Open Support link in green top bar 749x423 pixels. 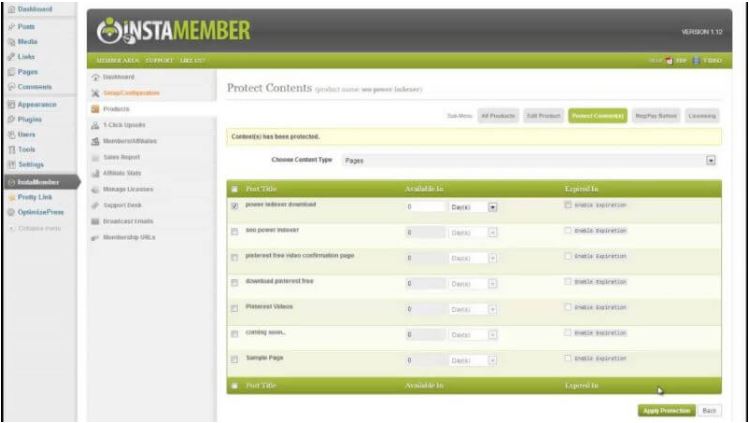(160, 61)
